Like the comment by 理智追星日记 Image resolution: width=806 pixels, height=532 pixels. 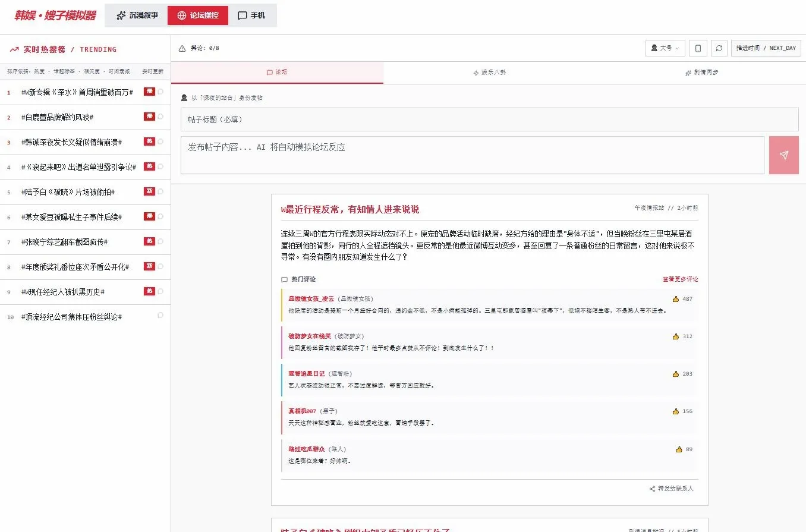675,374
